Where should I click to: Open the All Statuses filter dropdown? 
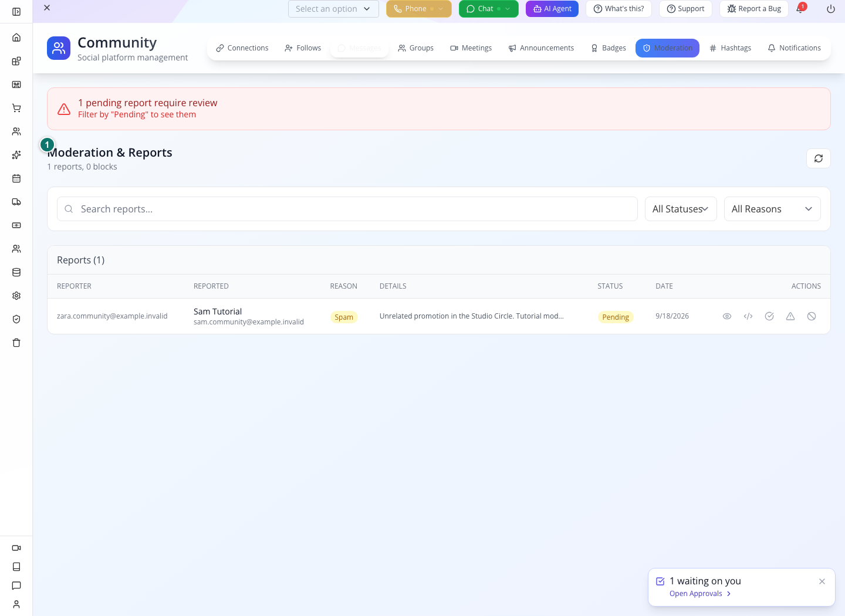coord(681,209)
